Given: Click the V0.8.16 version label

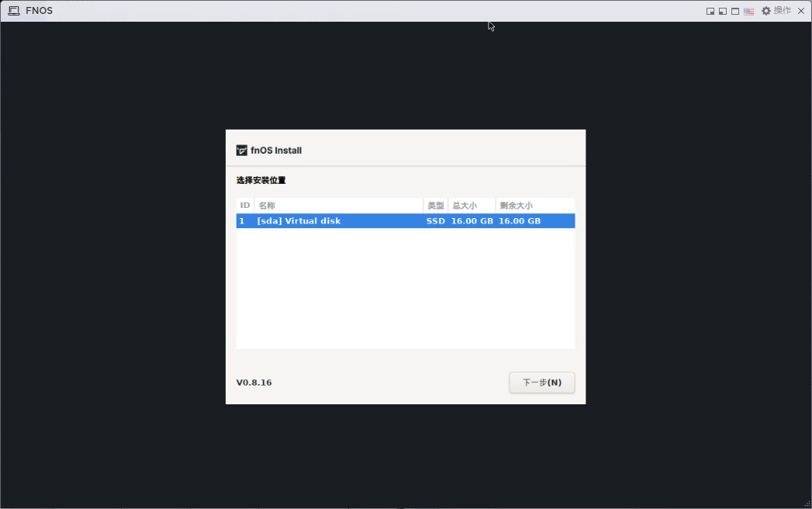Looking at the screenshot, I should pyautogui.click(x=254, y=383).
